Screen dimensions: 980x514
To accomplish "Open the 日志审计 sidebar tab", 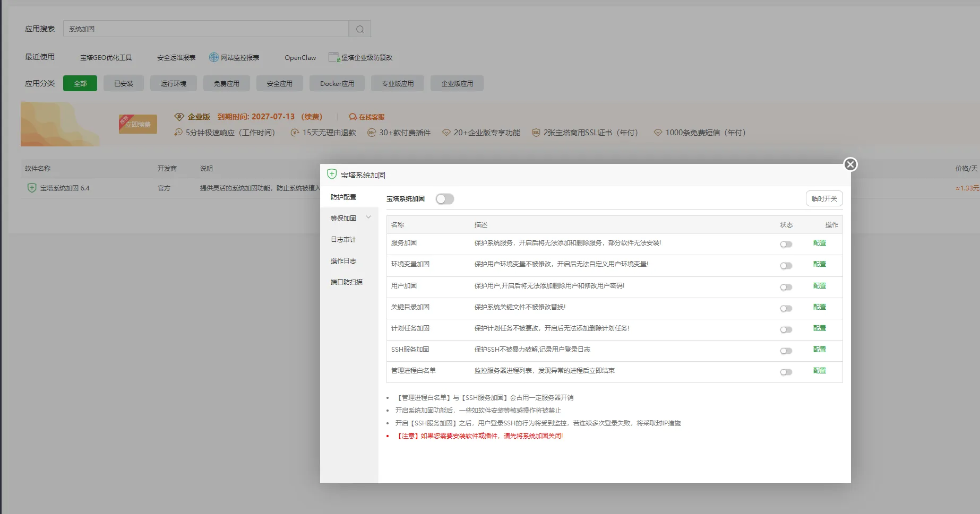I will click(343, 240).
